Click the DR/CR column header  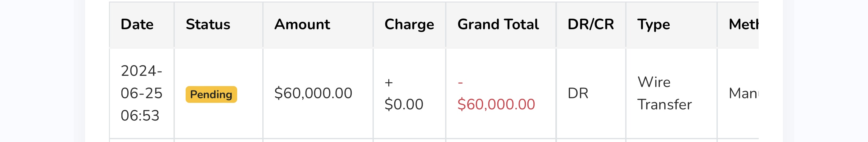(x=590, y=25)
